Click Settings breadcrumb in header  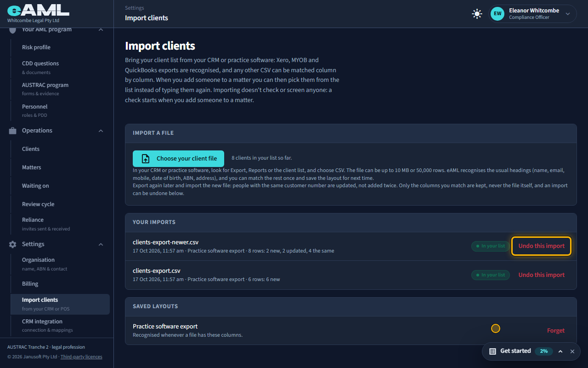point(134,8)
